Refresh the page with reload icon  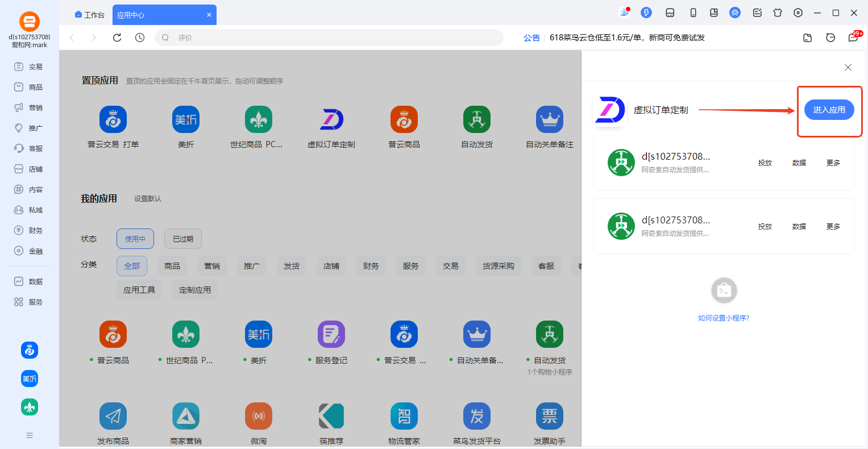[117, 38]
